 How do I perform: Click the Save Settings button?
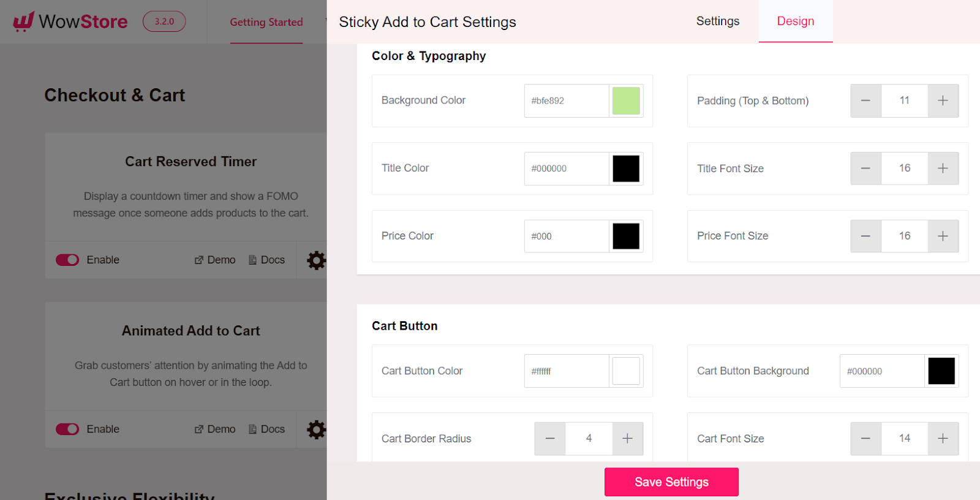671,482
